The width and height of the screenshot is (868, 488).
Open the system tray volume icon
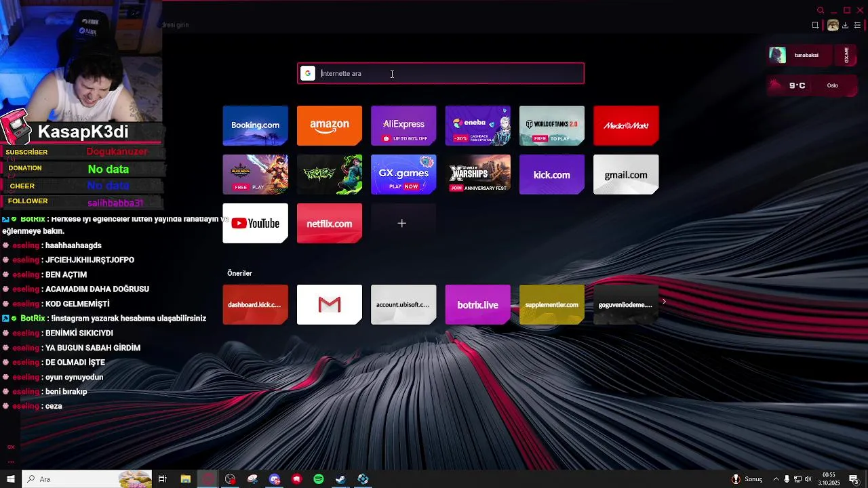coord(808,479)
